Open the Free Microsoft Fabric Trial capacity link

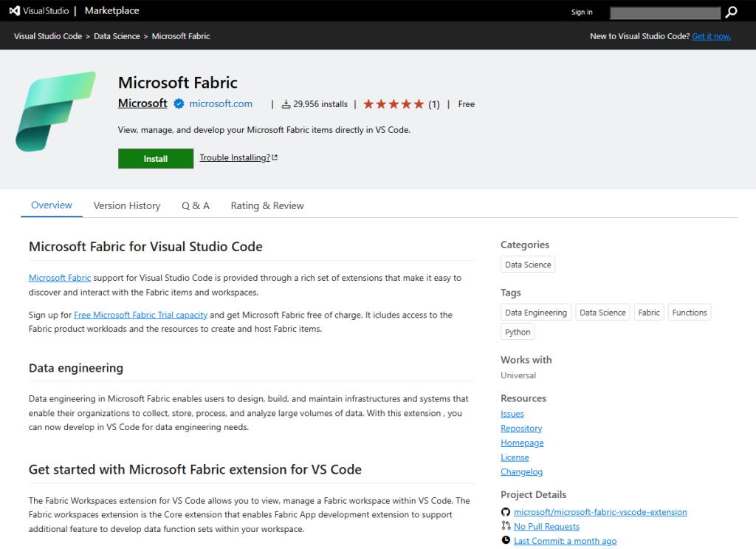click(140, 314)
